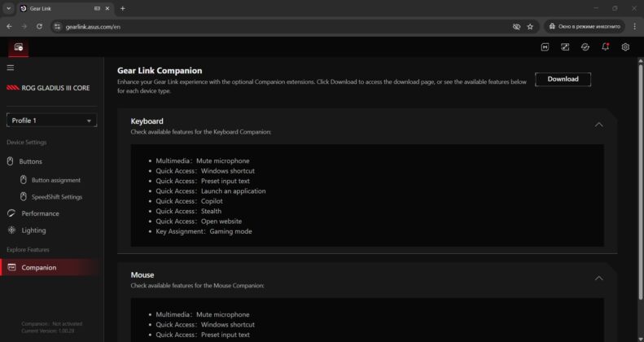Open the hamburger sidebar menu

coord(11,68)
